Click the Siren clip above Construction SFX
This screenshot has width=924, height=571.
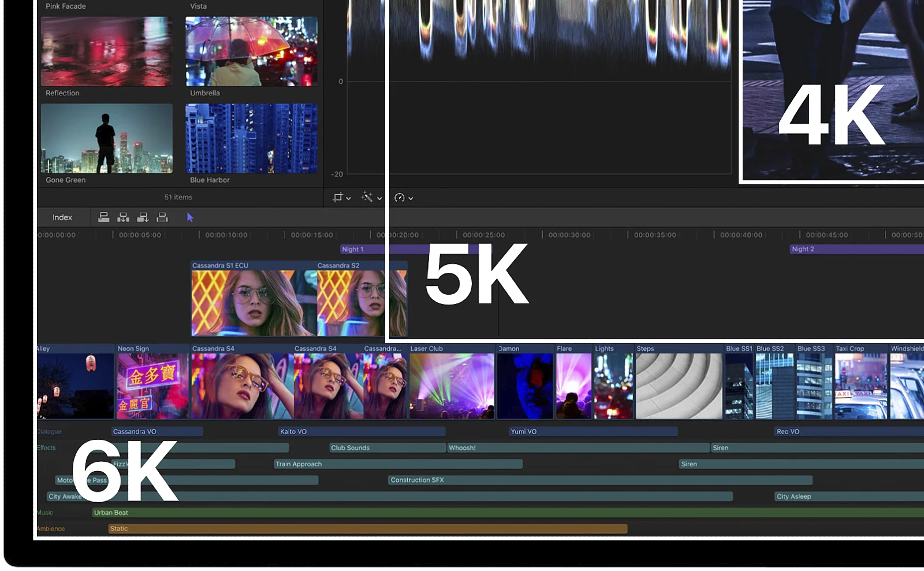click(x=802, y=464)
